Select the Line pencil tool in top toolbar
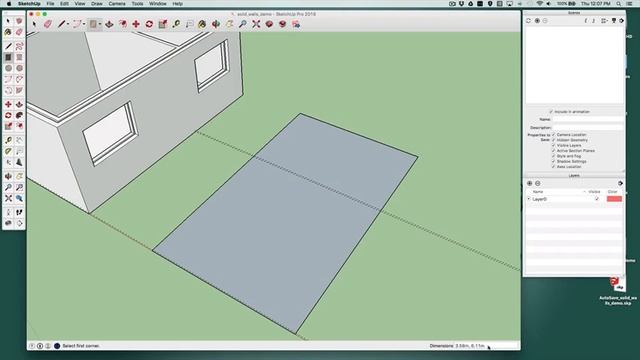Image resolution: width=640 pixels, height=360 pixels. tap(61, 24)
